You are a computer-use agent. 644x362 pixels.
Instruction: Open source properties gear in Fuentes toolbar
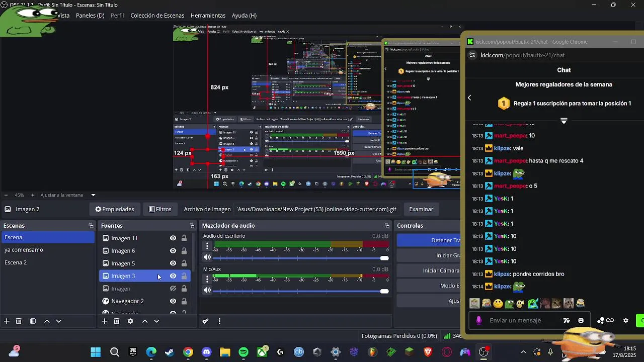pyautogui.click(x=130, y=321)
